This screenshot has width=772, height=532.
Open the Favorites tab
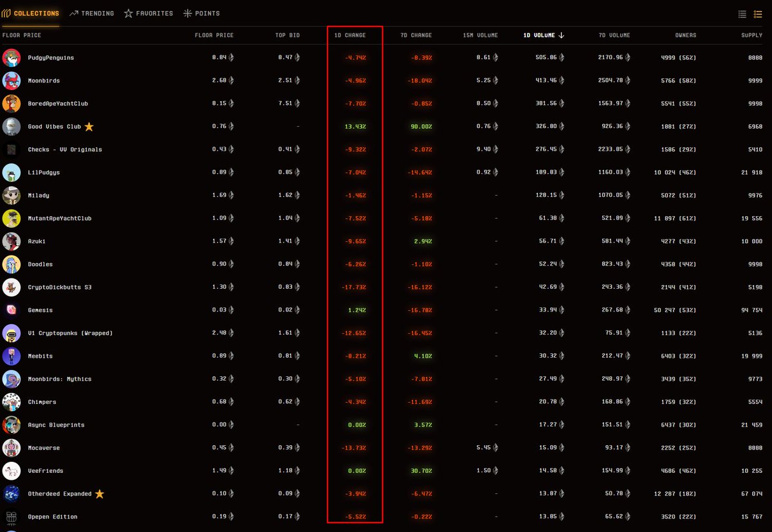[x=149, y=14]
